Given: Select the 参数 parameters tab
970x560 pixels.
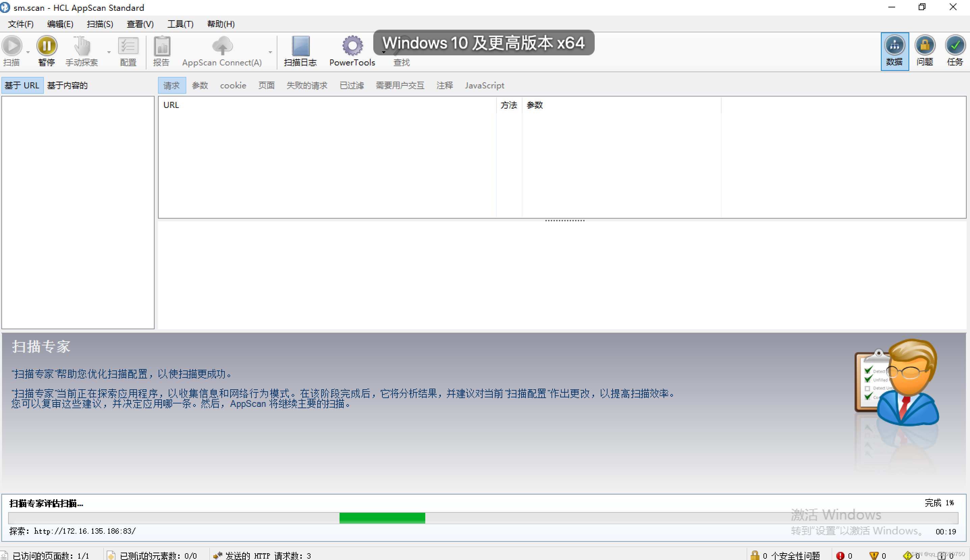Looking at the screenshot, I should click(200, 85).
